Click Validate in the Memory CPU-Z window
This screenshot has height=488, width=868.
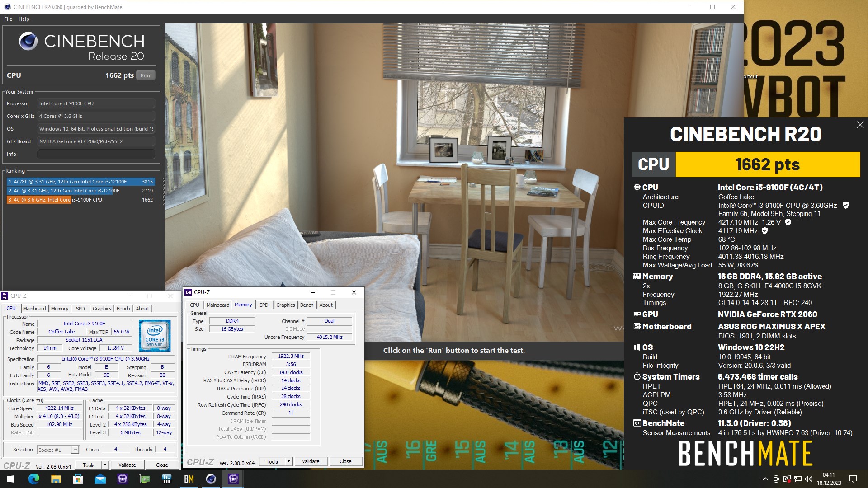coord(311,461)
